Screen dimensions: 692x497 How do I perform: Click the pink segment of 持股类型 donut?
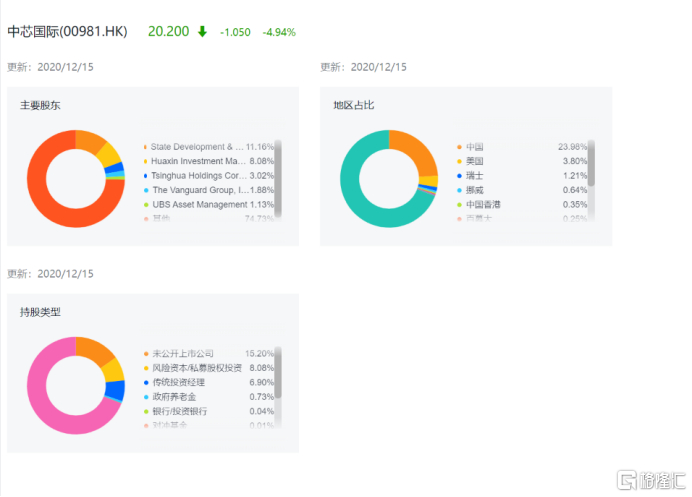(44, 406)
